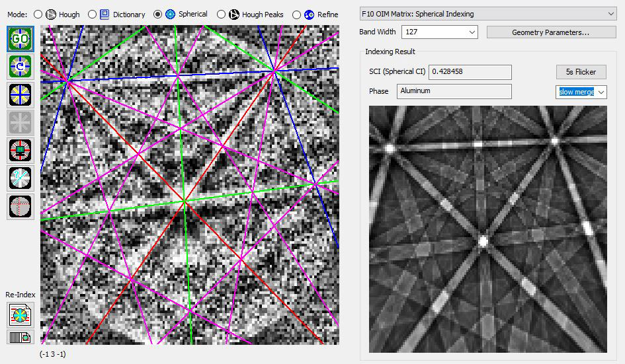Click the yellow and blue cross overlay icon
625x364 pixels.
[21, 94]
